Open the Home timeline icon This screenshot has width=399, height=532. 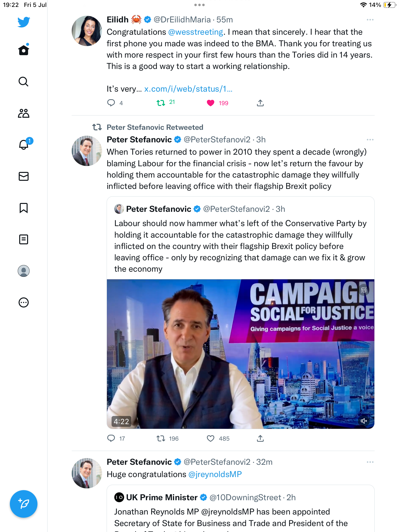coord(24,50)
